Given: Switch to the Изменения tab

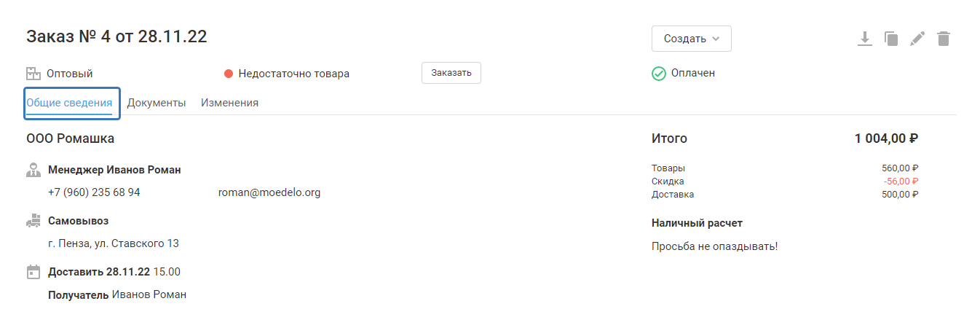Looking at the screenshot, I should point(229,103).
